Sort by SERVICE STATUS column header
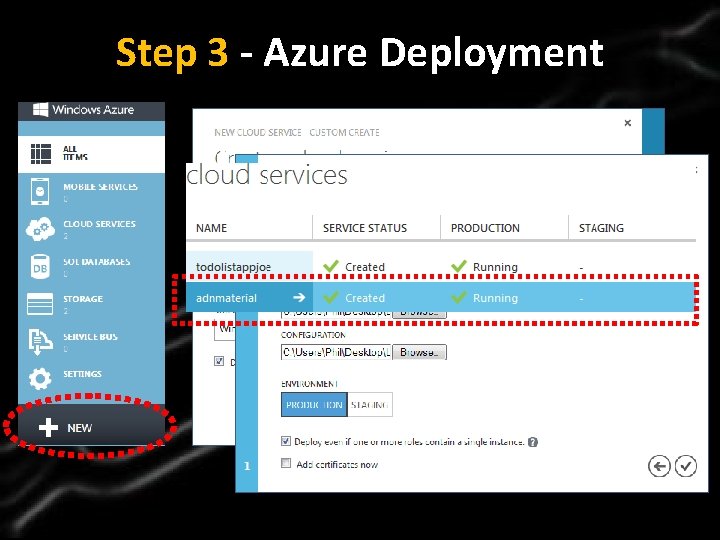This screenshot has height=540, width=720. (x=365, y=228)
